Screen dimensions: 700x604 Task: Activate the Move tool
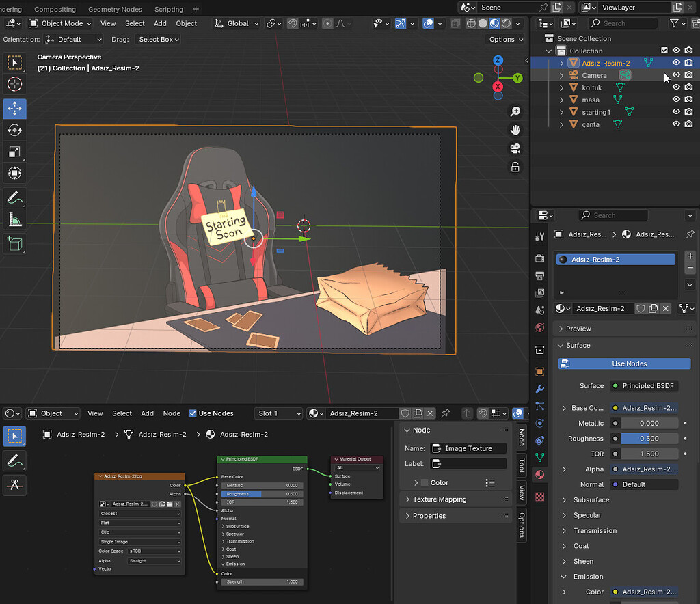(x=15, y=109)
